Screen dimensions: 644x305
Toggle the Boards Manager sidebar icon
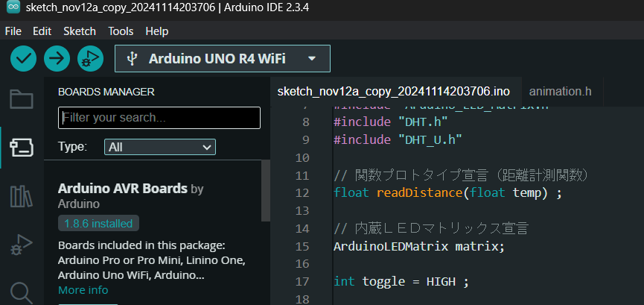point(22,148)
